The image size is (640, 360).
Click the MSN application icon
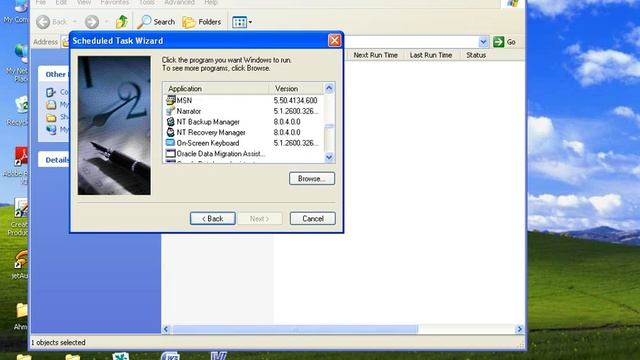click(x=171, y=100)
